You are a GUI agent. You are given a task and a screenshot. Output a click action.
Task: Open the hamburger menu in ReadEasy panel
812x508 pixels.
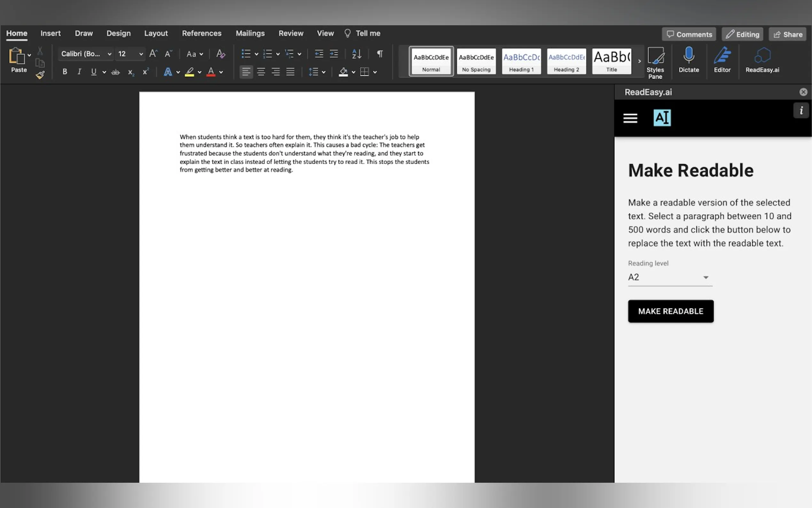630,118
